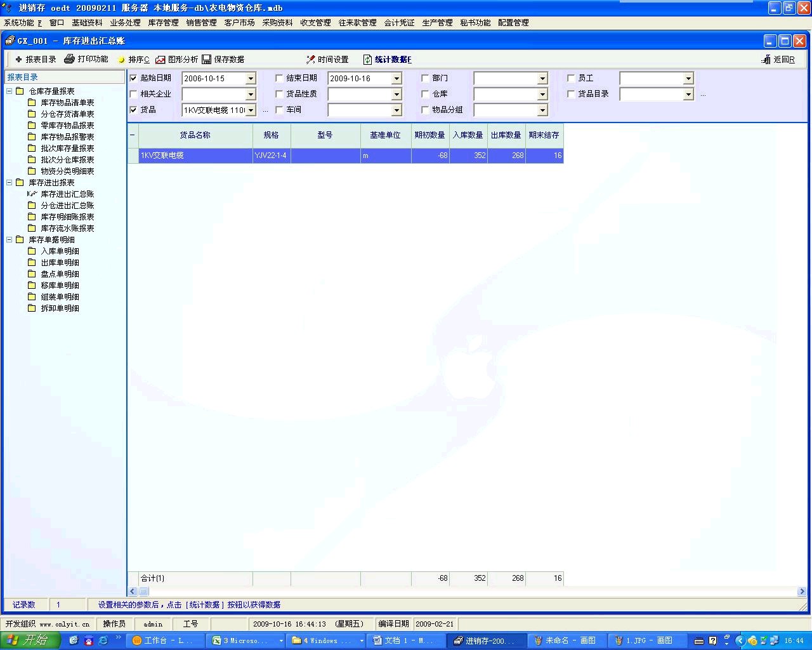Open 图形分析 chart icon in toolbar
Screen dimensions: 812x650
tap(160, 60)
